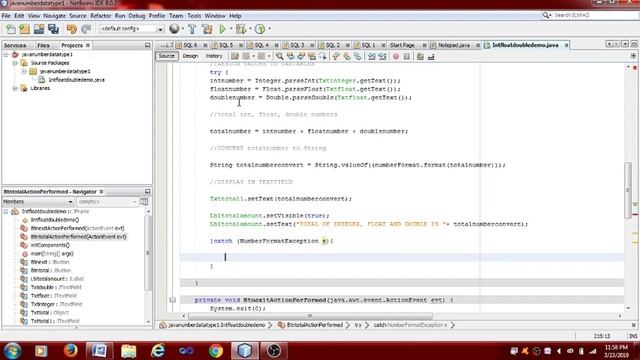
Task: Click the Shift Line Right editor icon
Action: tap(382, 57)
